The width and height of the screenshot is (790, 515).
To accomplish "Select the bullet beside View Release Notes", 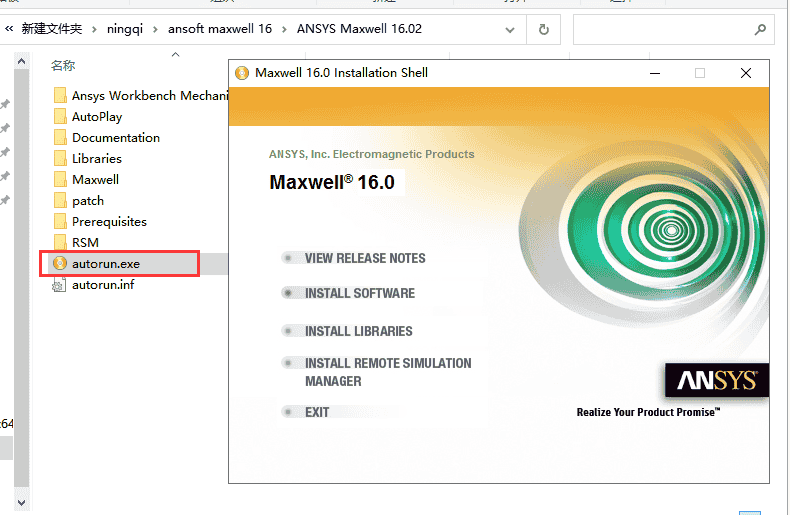I will pos(288,258).
